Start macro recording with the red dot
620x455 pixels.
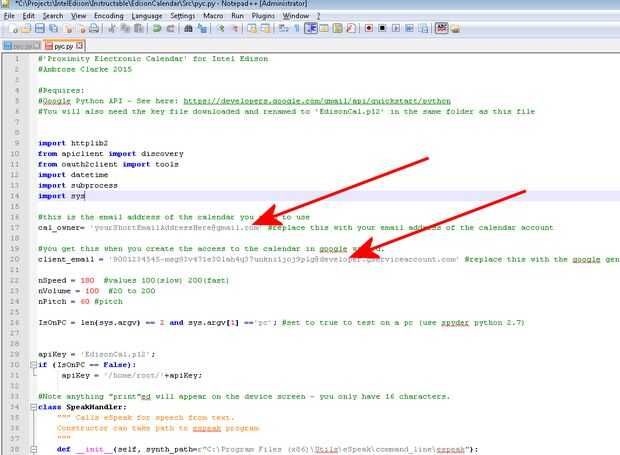[x=369, y=28]
